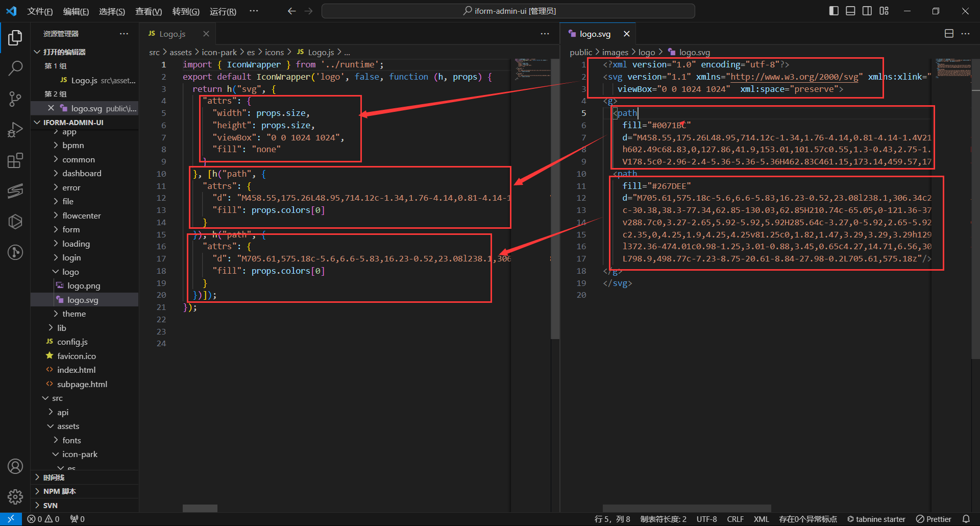Open the Search view in activity bar
Image resolution: width=980 pixels, height=526 pixels.
[x=15, y=68]
